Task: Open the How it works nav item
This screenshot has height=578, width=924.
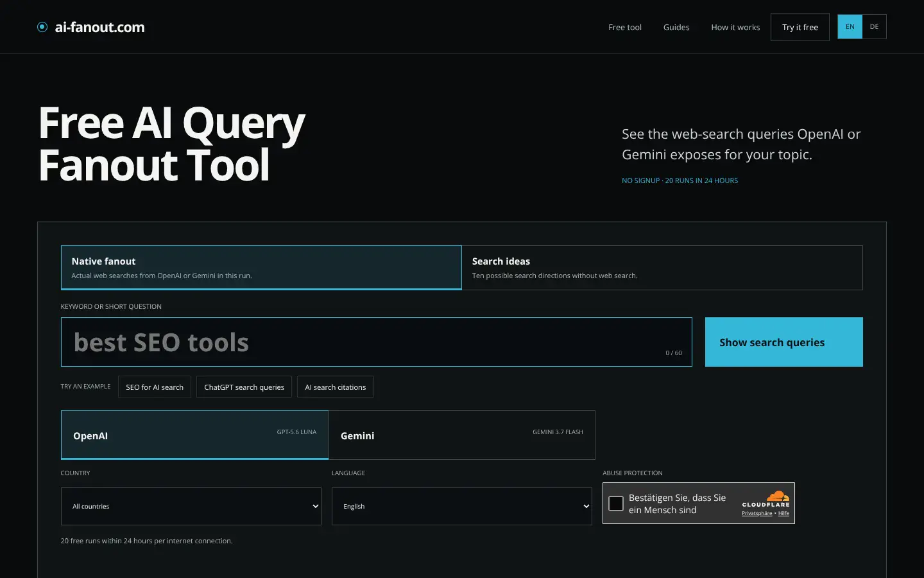Action: tap(735, 28)
